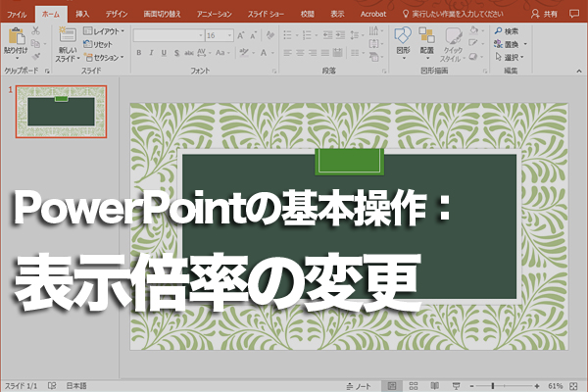
Task: Switch to the Design (デザイン) tab
Action: tap(117, 15)
